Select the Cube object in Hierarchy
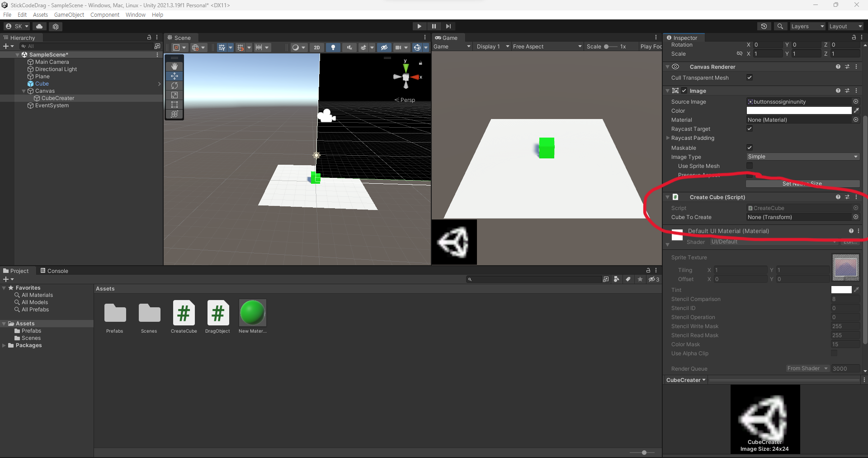Screen dimensions: 868x458 [x=42, y=84]
